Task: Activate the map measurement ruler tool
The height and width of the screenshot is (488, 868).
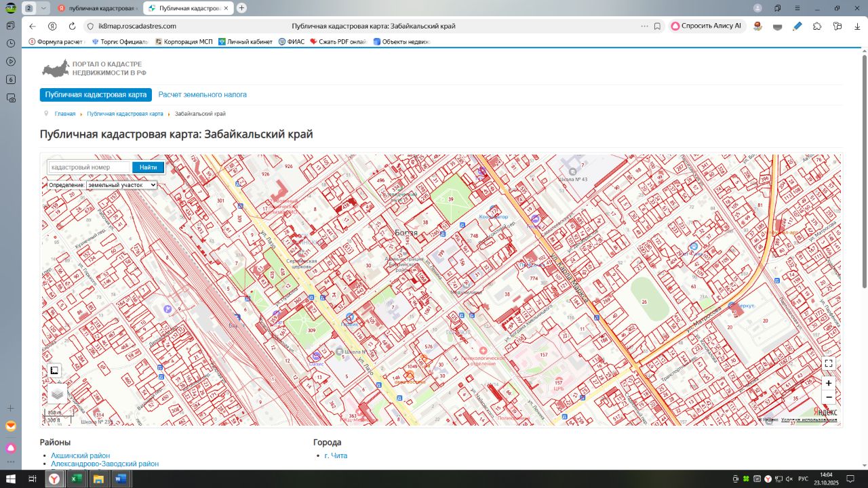Action: 54,371
